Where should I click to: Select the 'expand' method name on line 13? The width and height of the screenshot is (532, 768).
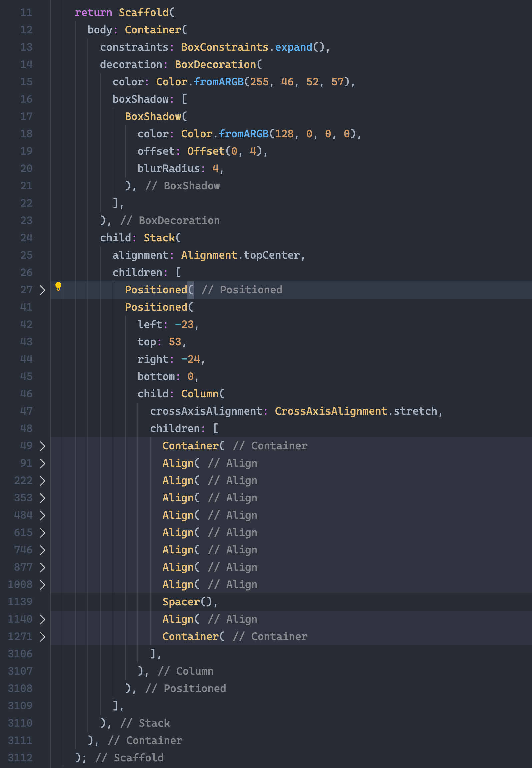pyautogui.click(x=294, y=47)
